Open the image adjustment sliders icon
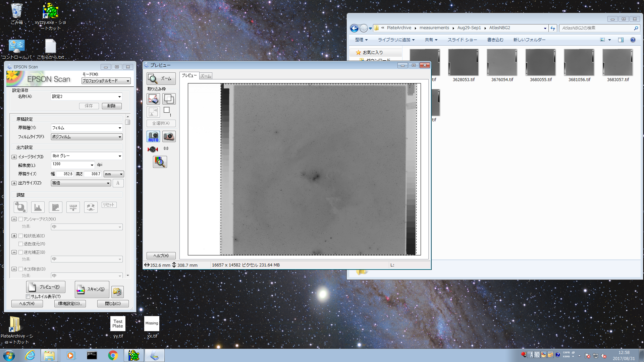The height and width of the screenshot is (362, 644). pyautogui.click(x=73, y=207)
